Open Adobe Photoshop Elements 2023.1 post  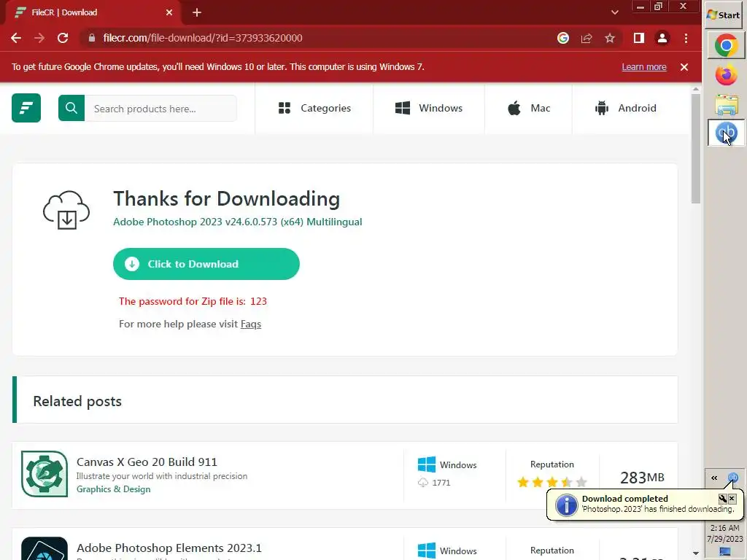[169, 548]
